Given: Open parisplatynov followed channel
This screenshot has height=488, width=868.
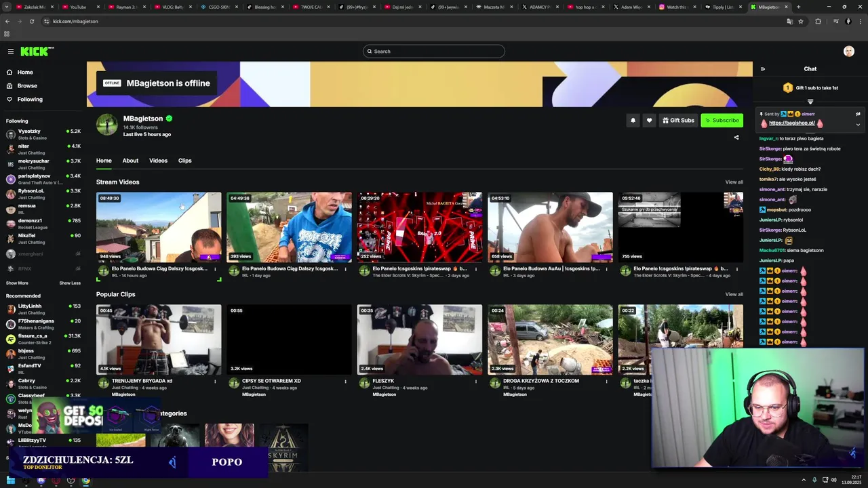Looking at the screenshot, I should tap(43, 179).
